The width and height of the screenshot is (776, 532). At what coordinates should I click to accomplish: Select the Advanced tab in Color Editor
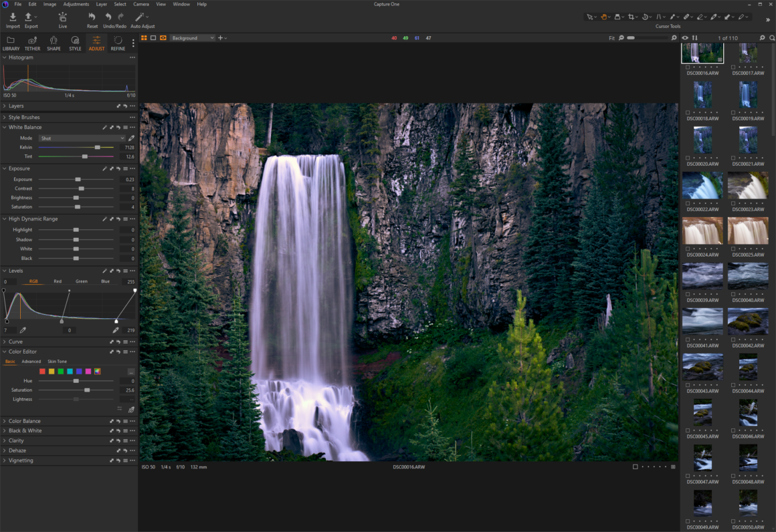click(x=31, y=362)
